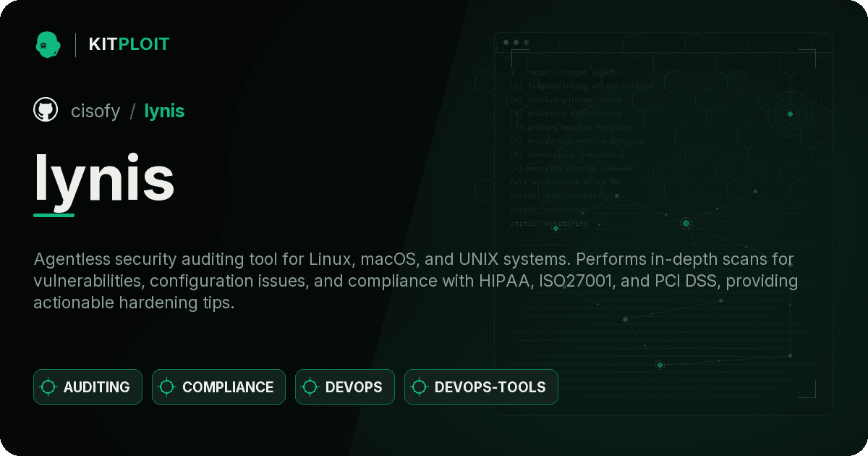The width and height of the screenshot is (868, 456).
Task: Click the GitHub octocat icon
Action: (x=46, y=110)
